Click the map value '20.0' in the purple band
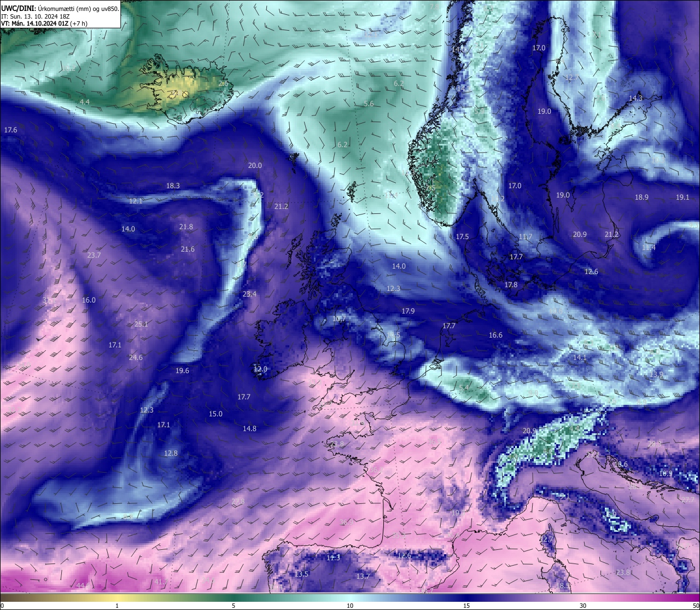The width and height of the screenshot is (700, 610). [255, 165]
